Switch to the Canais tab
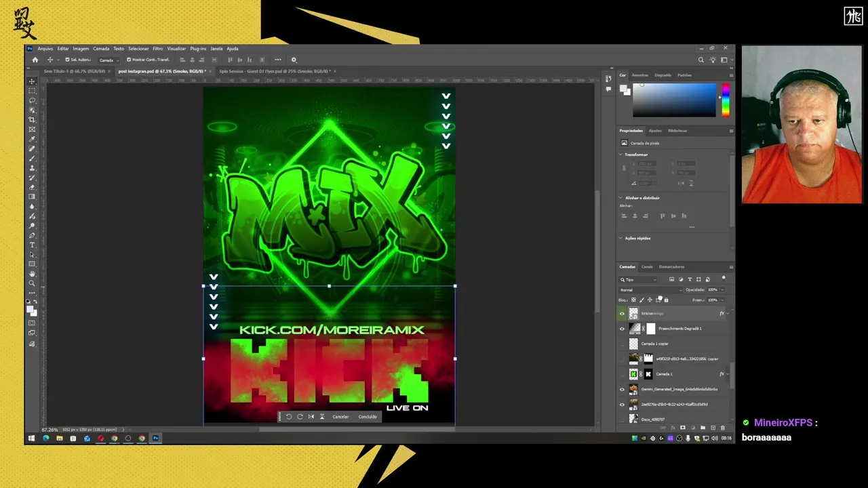This screenshot has width=868, height=488. point(647,266)
